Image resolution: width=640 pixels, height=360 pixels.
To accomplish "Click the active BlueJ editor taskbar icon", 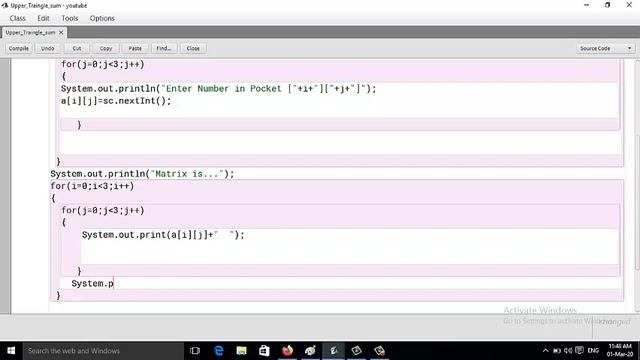I will (x=333, y=351).
